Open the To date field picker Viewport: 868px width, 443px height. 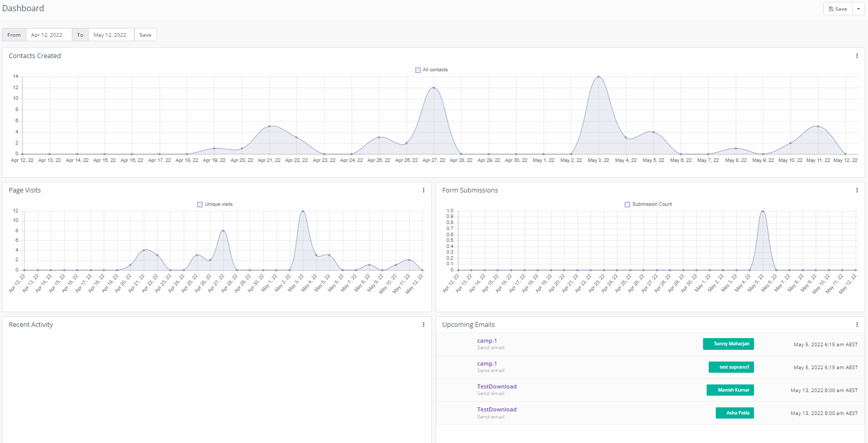point(110,35)
